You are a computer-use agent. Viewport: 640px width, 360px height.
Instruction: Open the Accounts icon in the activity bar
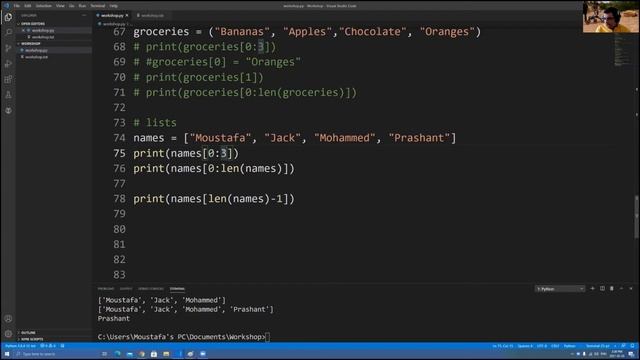click(x=8, y=318)
